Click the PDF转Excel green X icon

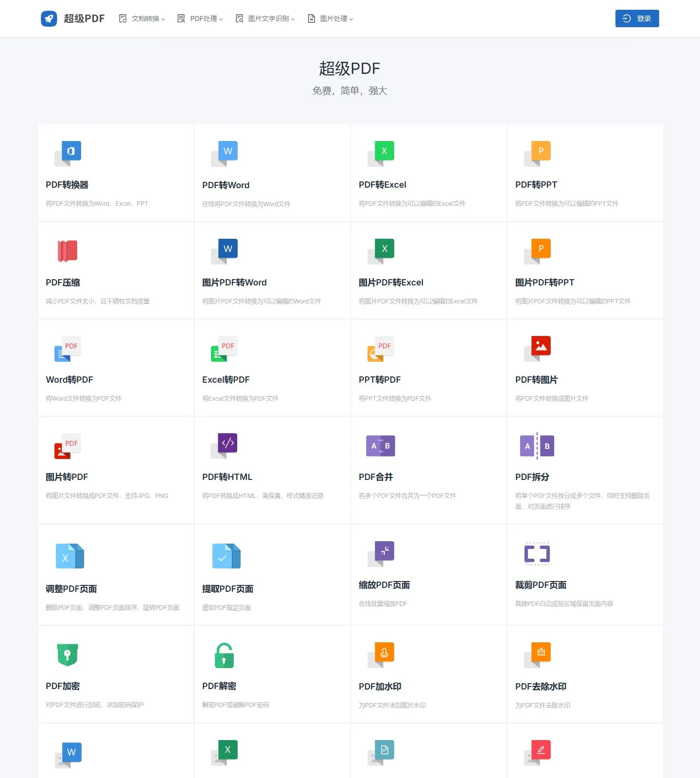point(381,154)
